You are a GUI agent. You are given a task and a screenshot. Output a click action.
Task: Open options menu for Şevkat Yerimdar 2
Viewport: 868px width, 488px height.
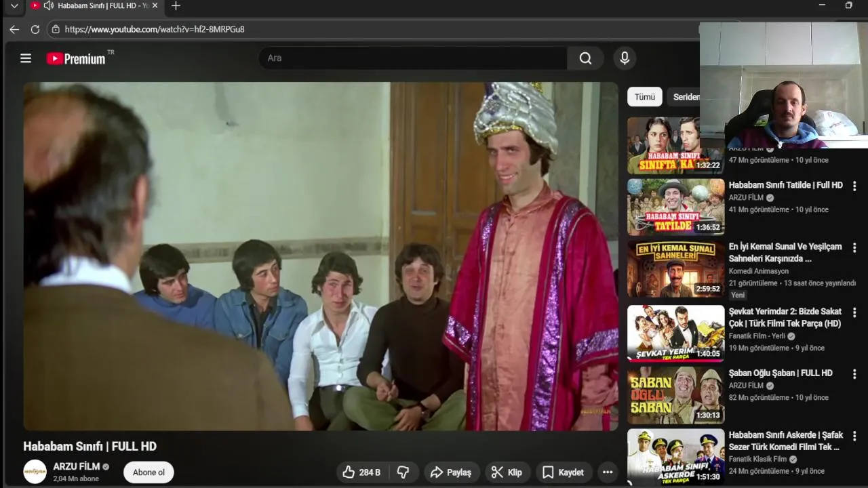[x=854, y=313]
